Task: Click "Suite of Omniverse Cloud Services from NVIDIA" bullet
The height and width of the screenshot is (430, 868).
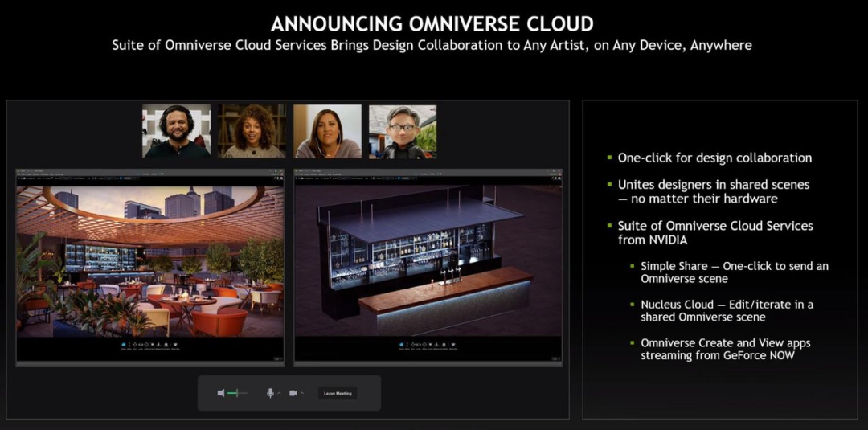Action: click(x=715, y=232)
